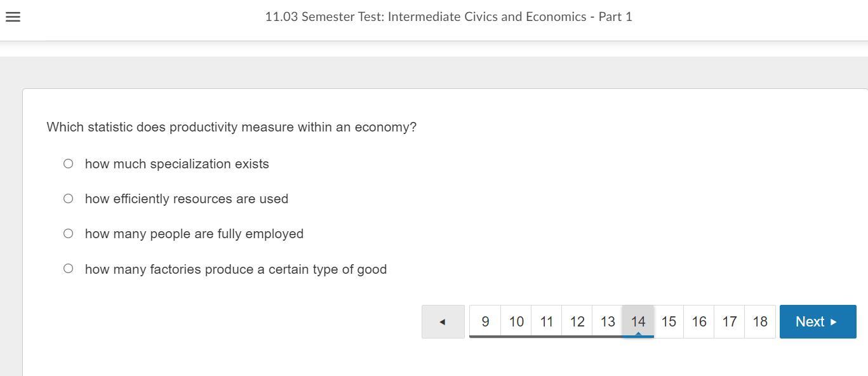
Task: Click the progress bar under the pagination
Action: click(561, 338)
